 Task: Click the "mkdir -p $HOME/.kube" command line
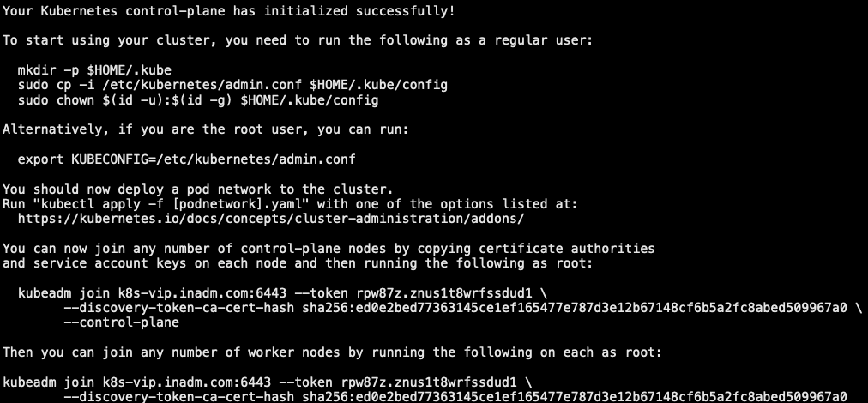tap(94, 70)
